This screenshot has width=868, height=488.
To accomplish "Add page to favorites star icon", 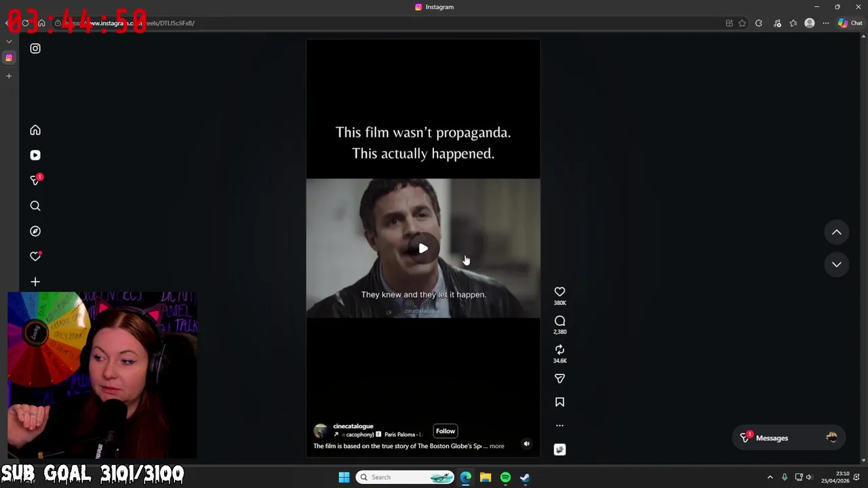I will [x=743, y=23].
